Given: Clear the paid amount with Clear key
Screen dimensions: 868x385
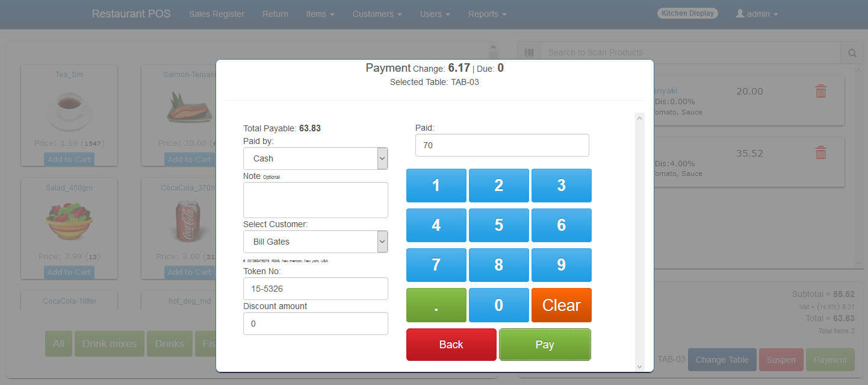Looking at the screenshot, I should 562,305.
